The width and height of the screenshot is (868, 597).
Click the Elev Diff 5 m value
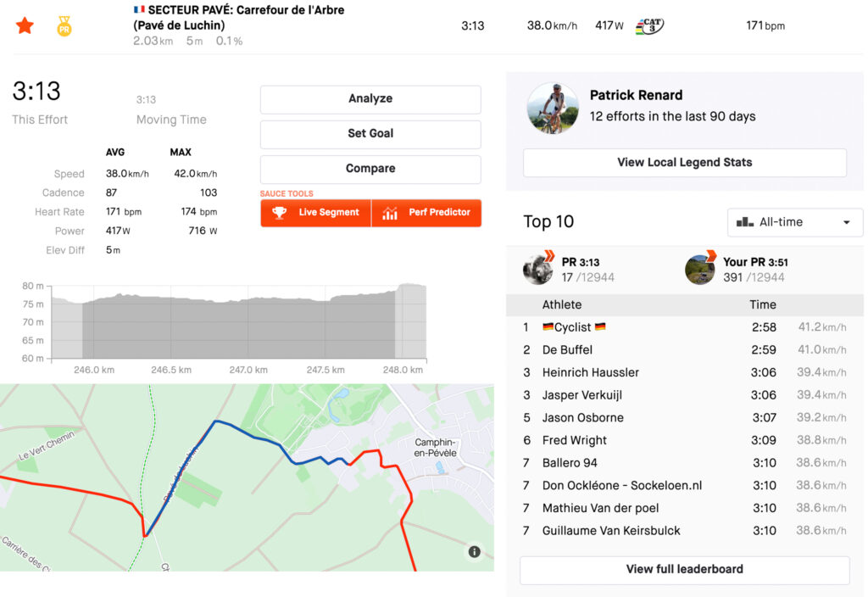[113, 250]
